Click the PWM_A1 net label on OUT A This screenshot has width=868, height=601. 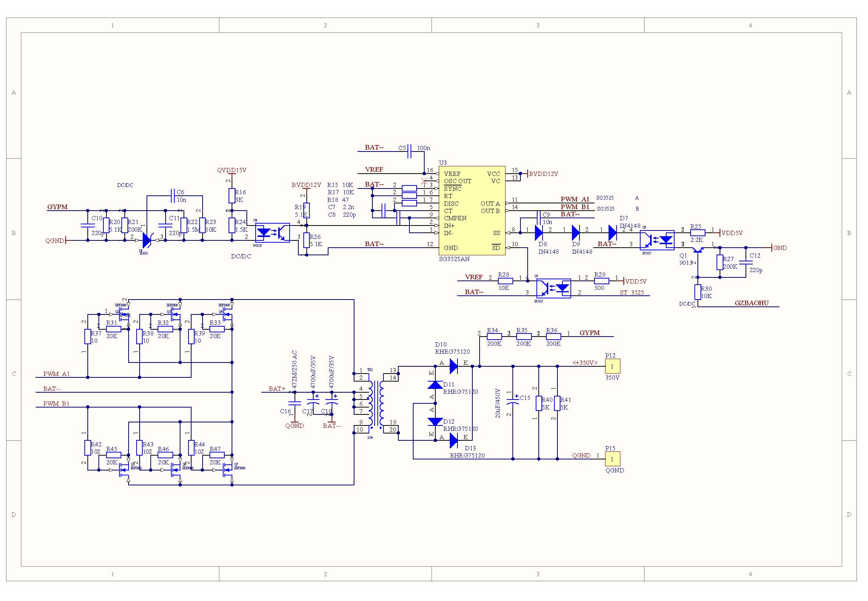click(575, 199)
